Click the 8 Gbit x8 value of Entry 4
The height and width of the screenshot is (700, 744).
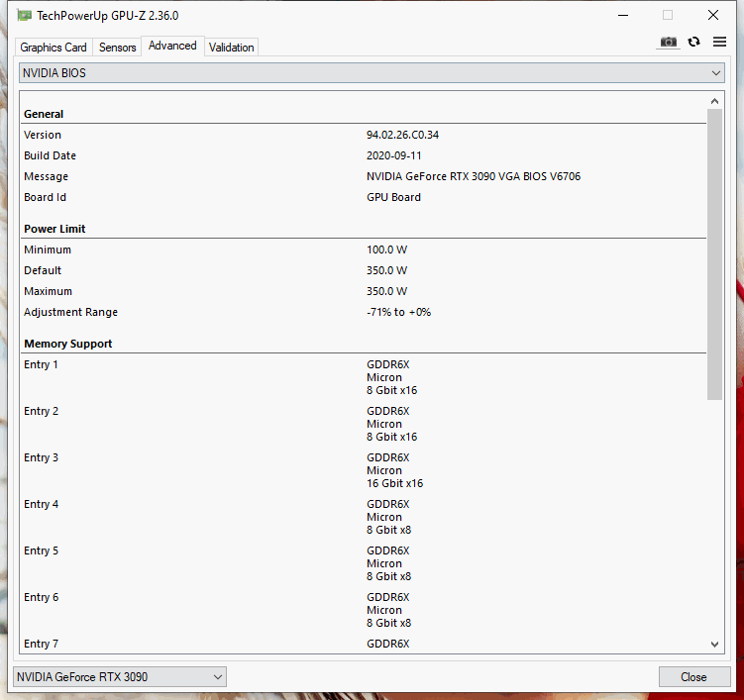click(x=388, y=530)
